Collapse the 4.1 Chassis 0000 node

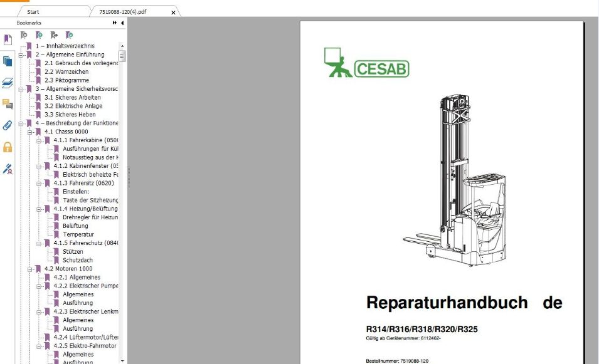point(30,132)
